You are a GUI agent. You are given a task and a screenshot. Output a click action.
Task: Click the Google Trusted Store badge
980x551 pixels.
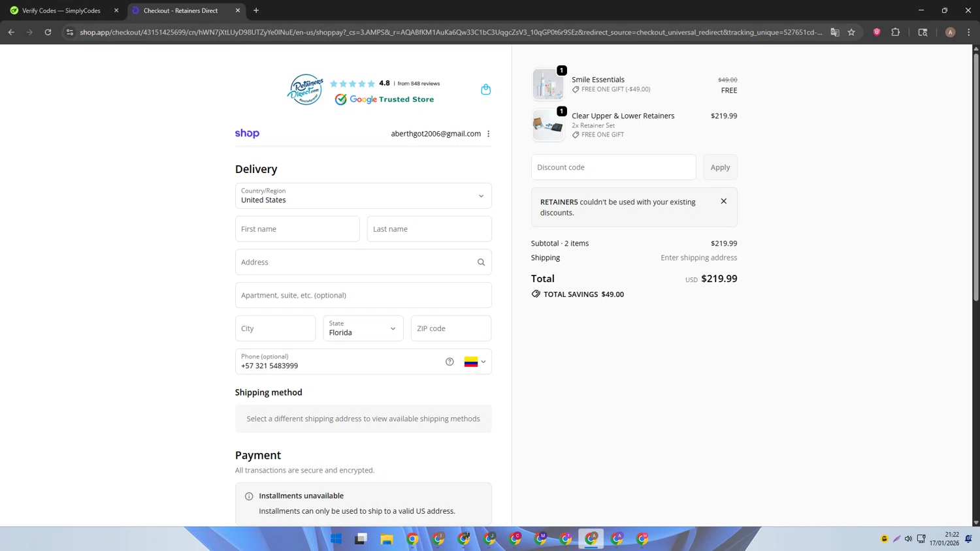click(384, 99)
